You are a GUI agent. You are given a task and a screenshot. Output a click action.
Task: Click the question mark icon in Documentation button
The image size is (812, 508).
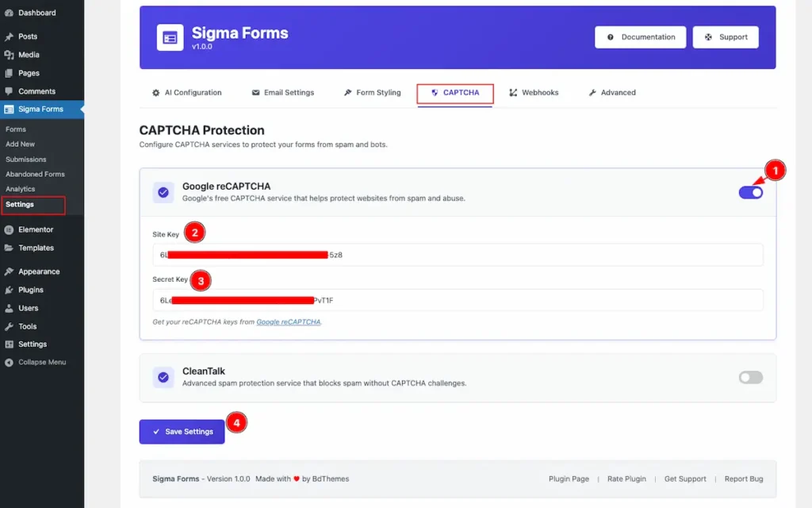610,37
